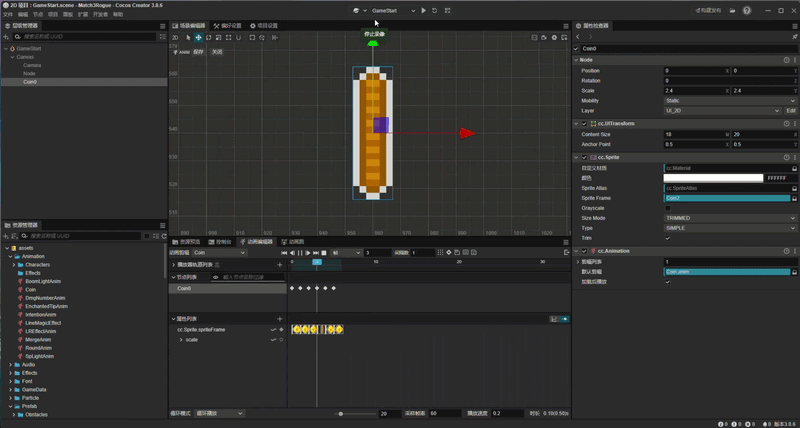The width and height of the screenshot is (800, 428).
Task: Exit animation editing mode icon
Action: [566, 253]
